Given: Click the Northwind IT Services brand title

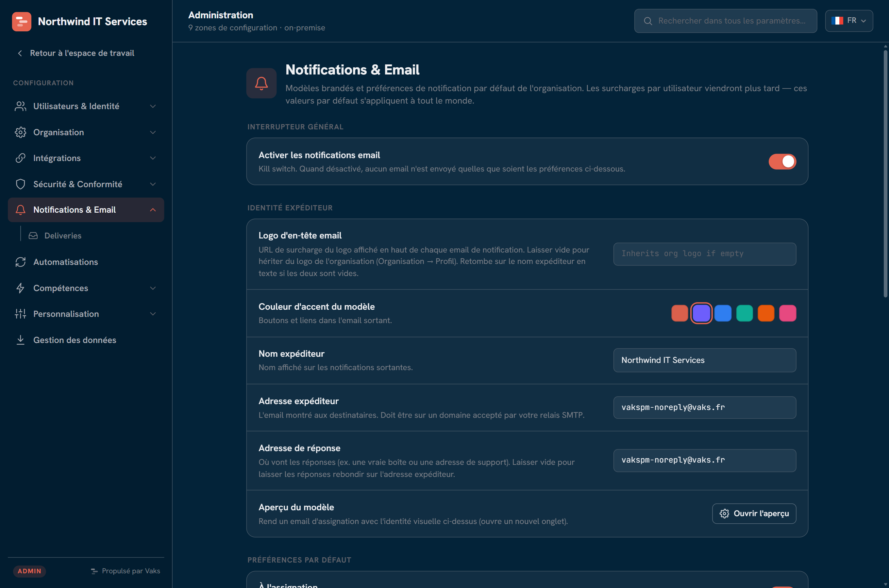Looking at the screenshot, I should [92, 21].
